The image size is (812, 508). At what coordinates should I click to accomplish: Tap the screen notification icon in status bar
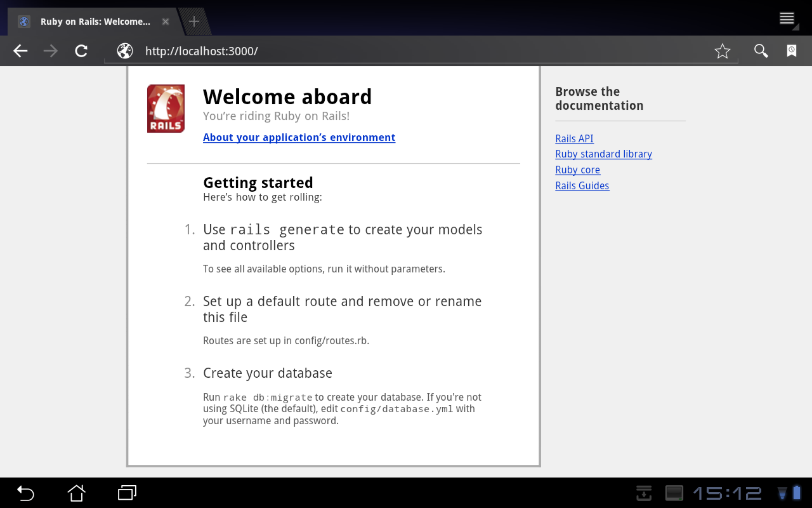[x=674, y=493]
